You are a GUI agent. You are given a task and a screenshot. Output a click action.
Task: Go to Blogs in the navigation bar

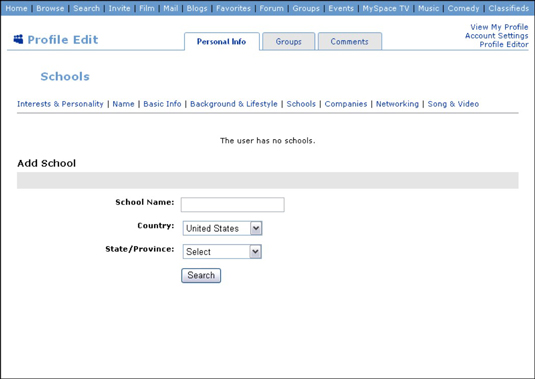[197, 8]
